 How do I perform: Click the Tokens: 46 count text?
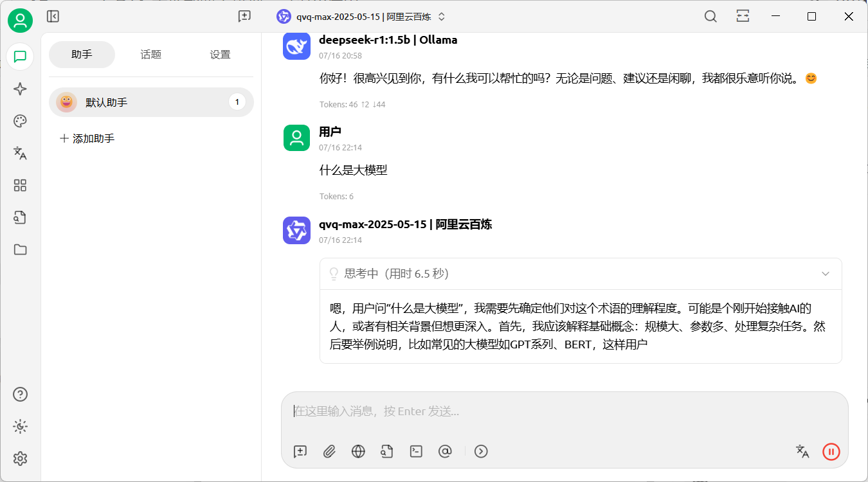352,104
